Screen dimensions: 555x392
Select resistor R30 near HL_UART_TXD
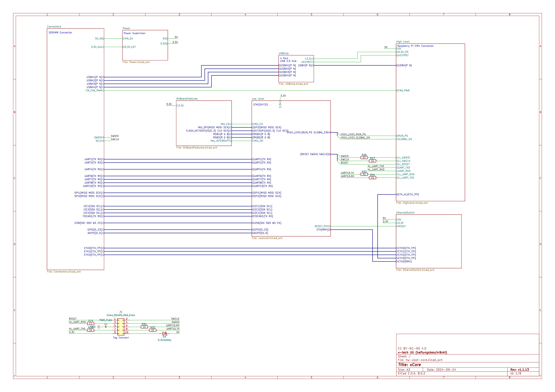(91, 330)
